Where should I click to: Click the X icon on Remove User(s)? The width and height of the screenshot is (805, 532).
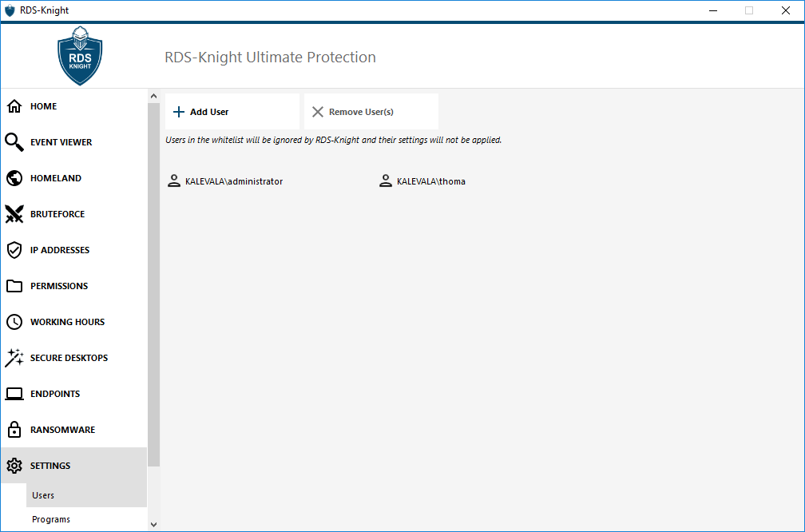pos(318,112)
